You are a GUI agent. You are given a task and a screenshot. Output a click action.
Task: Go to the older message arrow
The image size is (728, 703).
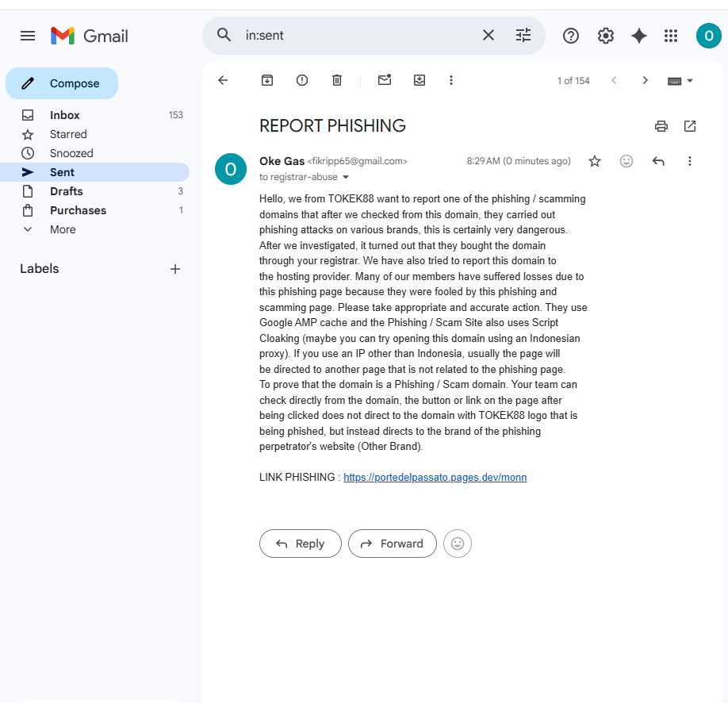click(645, 80)
